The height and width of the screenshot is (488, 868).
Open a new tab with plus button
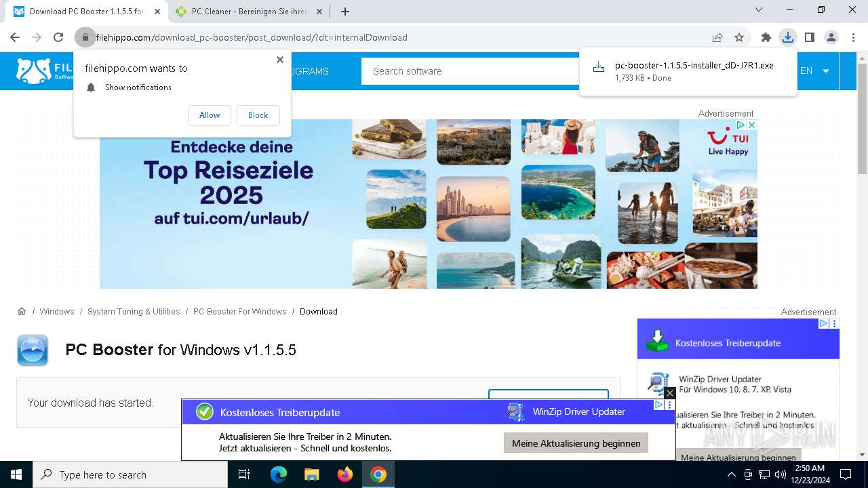pos(345,12)
